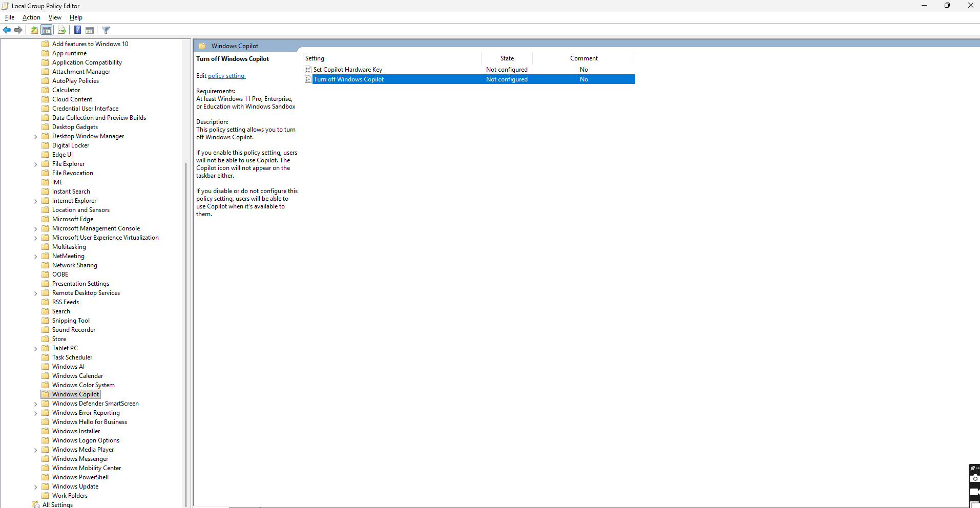Click the Export List toolbar icon
The image size is (980, 508).
point(61,30)
